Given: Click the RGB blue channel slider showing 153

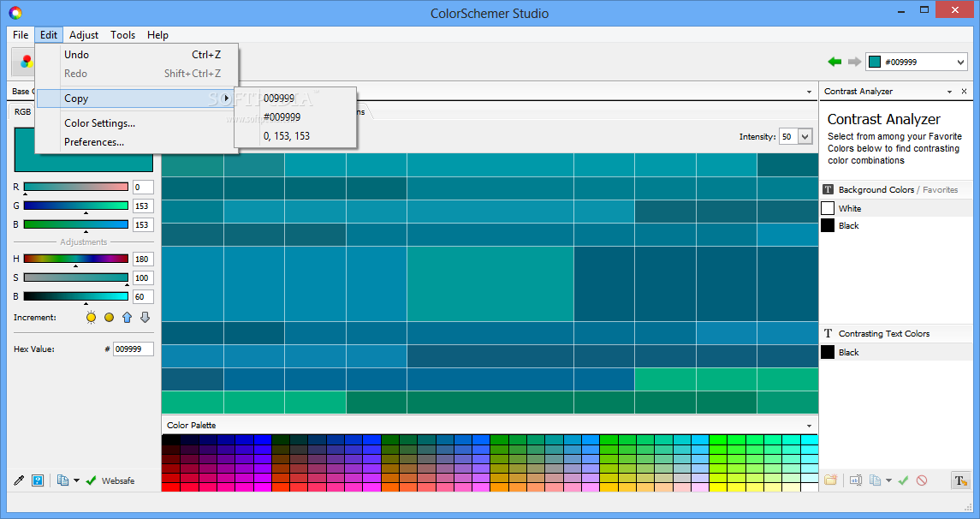Looking at the screenshot, I should point(75,224).
